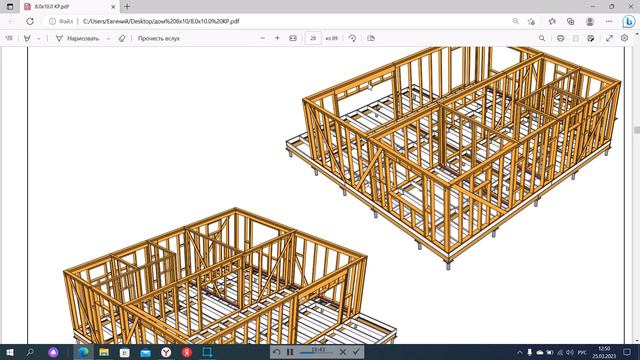640x360 pixels.
Task: View site information for Файл
Action: coord(61,21)
